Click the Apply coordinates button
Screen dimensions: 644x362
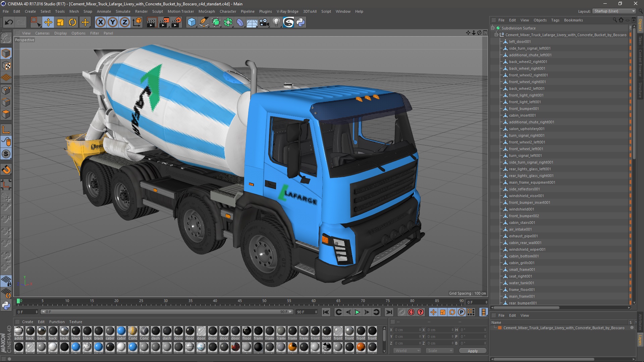click(473, 351)
